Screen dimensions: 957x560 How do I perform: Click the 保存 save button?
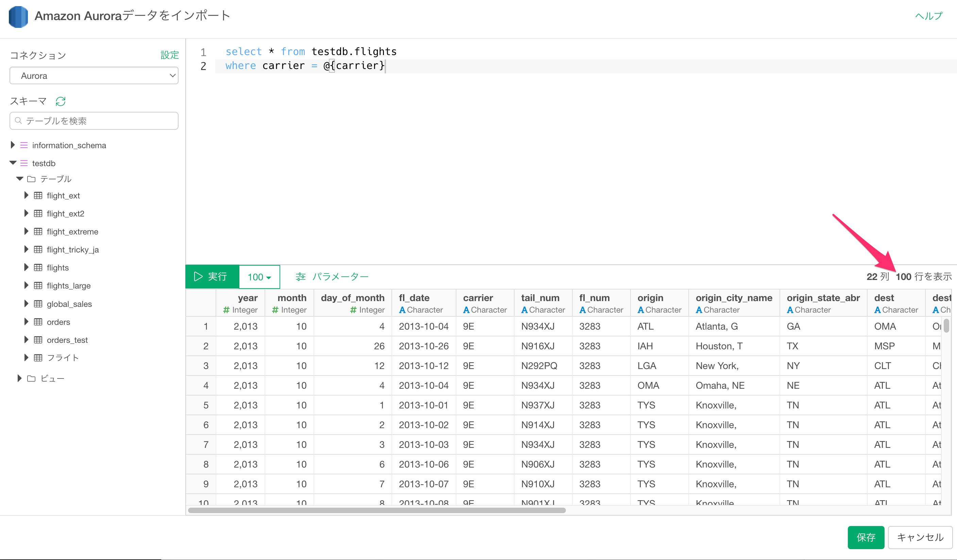coord(866,537)
